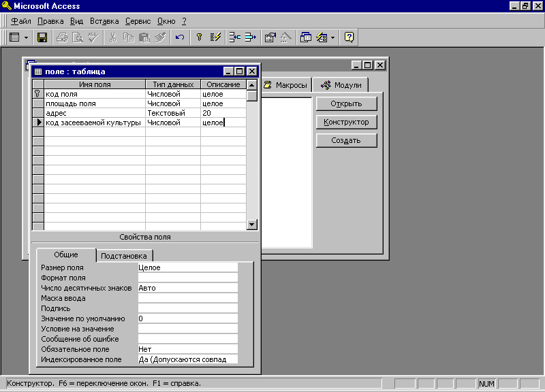Click the Индексированное поле value
The height and width of the screenshot is (392, 545).
pyautogui.click(x=188, y=359)
